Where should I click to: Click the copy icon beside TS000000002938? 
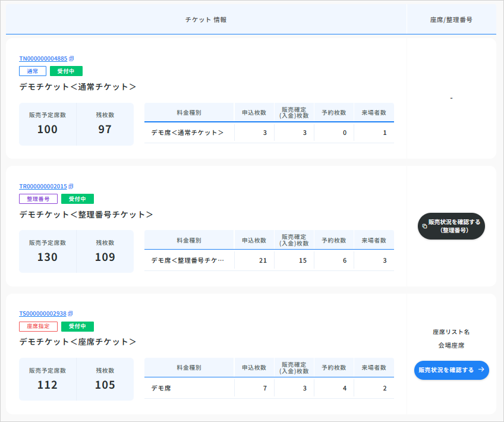71,313
